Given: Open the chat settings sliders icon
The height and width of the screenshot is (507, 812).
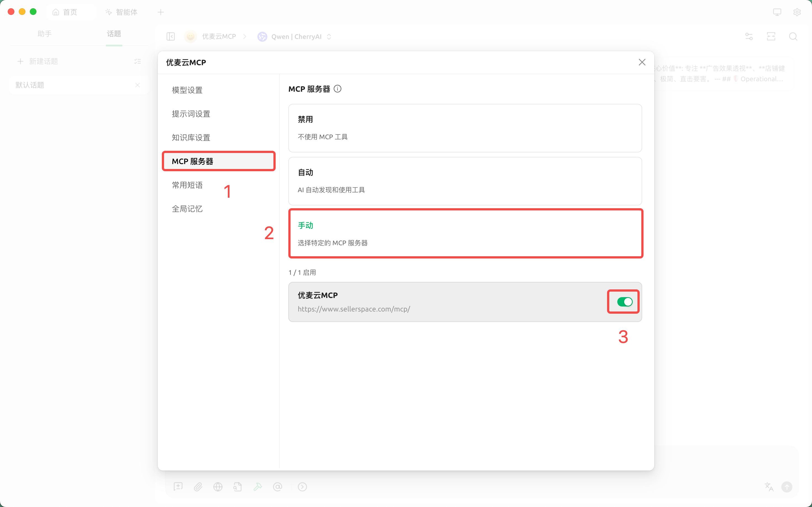Looking at the screenshot, I should [x=749, y=36].
